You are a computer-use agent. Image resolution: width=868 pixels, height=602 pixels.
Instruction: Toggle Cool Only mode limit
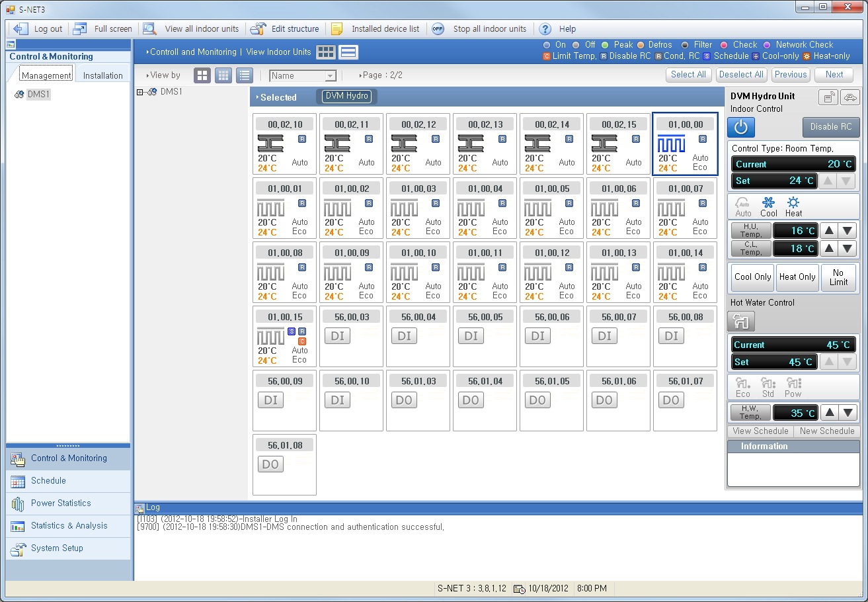coord(752,277)
